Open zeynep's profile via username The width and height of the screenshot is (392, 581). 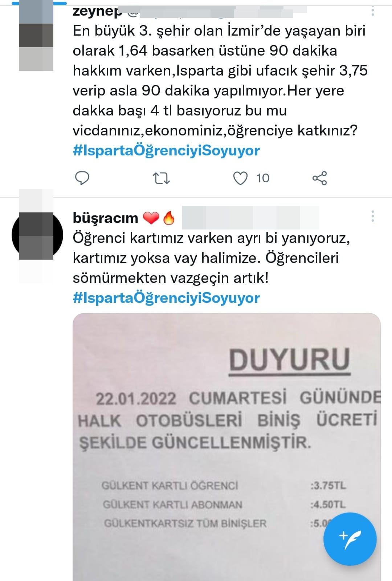pyautogui.click(x=98, y=11)
